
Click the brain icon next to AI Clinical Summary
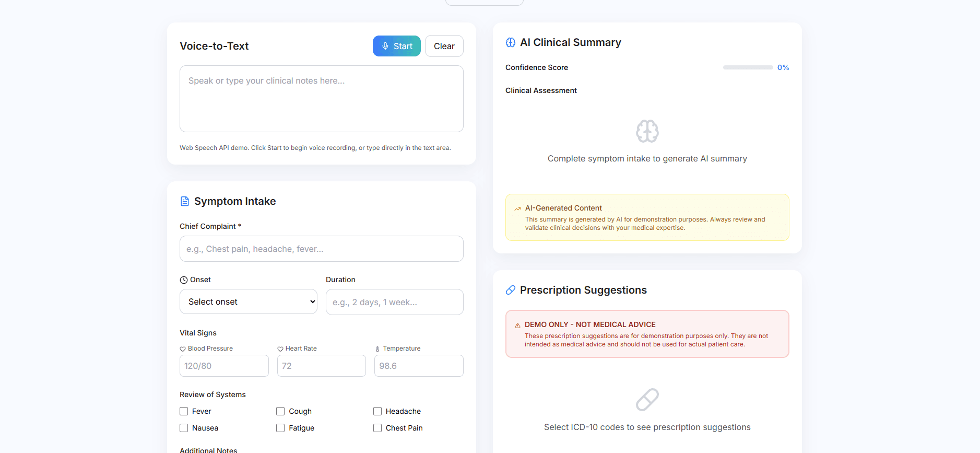point(510,42)
